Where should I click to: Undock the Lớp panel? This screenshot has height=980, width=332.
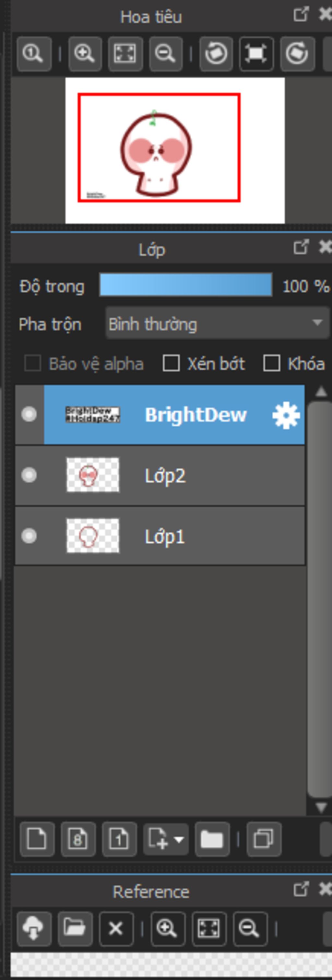point(301,248)
